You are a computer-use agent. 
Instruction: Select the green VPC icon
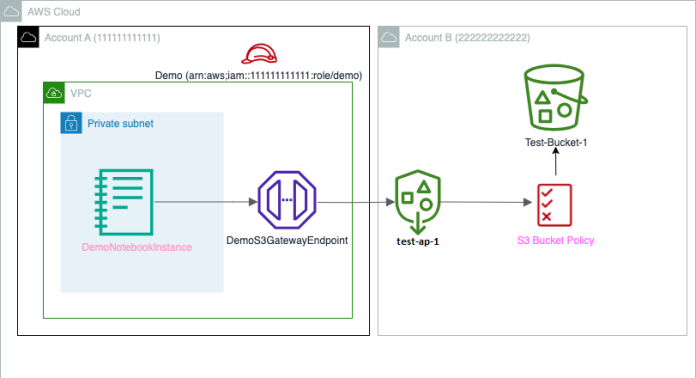54,93
